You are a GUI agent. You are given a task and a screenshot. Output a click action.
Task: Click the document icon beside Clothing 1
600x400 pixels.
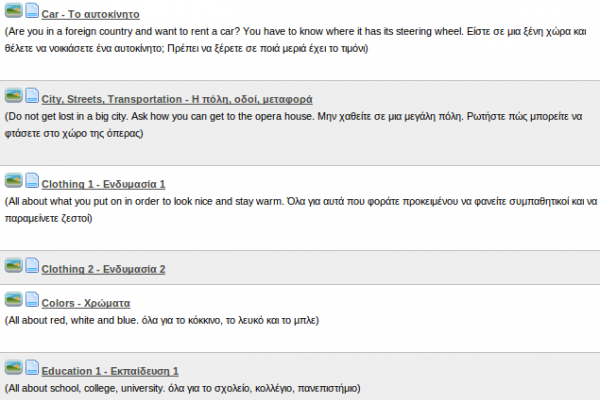click(x=32, y=180)
